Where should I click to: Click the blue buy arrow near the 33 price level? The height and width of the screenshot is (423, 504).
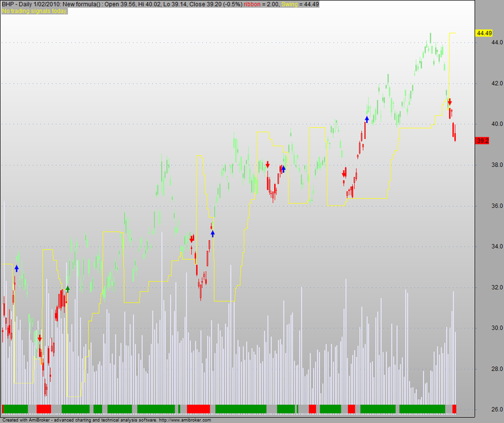(17, 269)
